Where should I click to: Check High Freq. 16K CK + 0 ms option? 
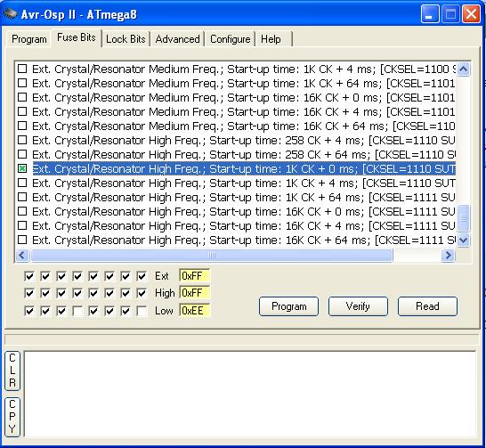pos(22,211)
